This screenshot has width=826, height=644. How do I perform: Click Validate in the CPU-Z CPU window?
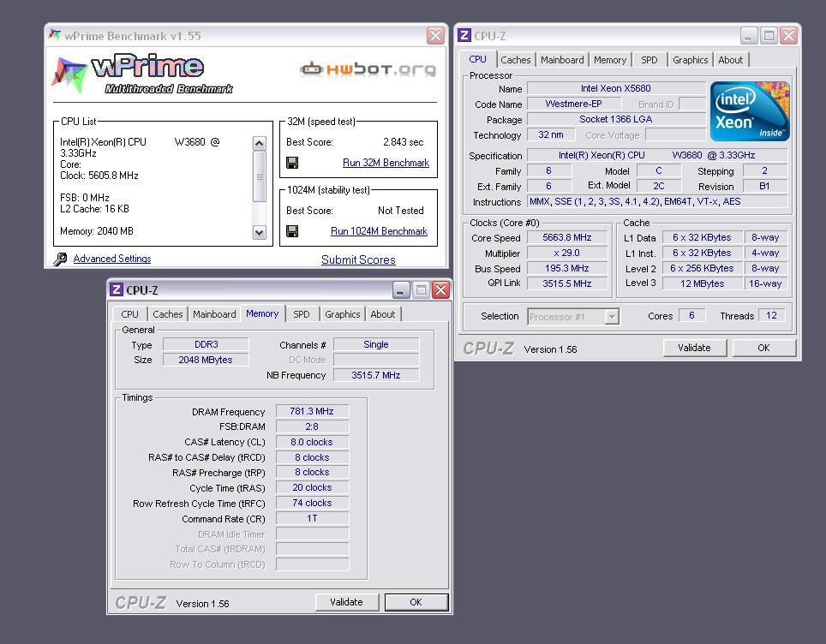point(694,348)
